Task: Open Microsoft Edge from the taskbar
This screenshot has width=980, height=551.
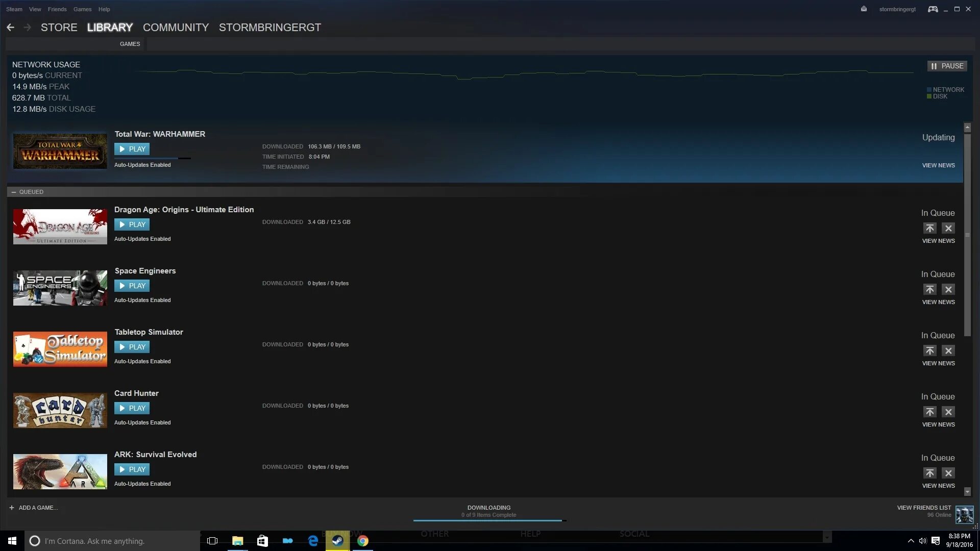Action: tap(313, 541)
